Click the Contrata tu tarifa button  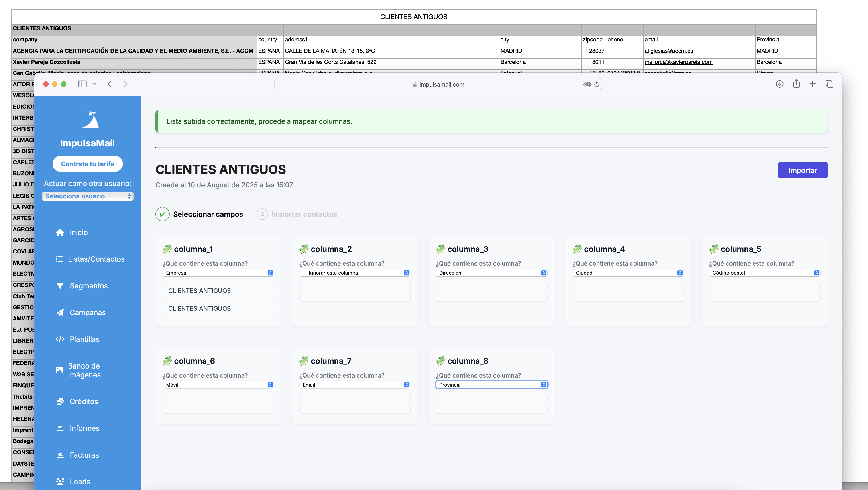pos(88,164)
